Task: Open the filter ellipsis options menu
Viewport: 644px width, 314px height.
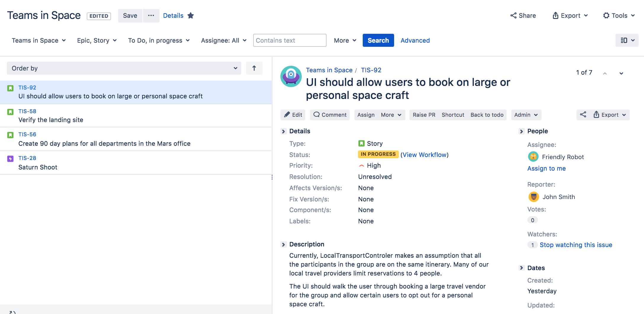Action: click(151, 15)
